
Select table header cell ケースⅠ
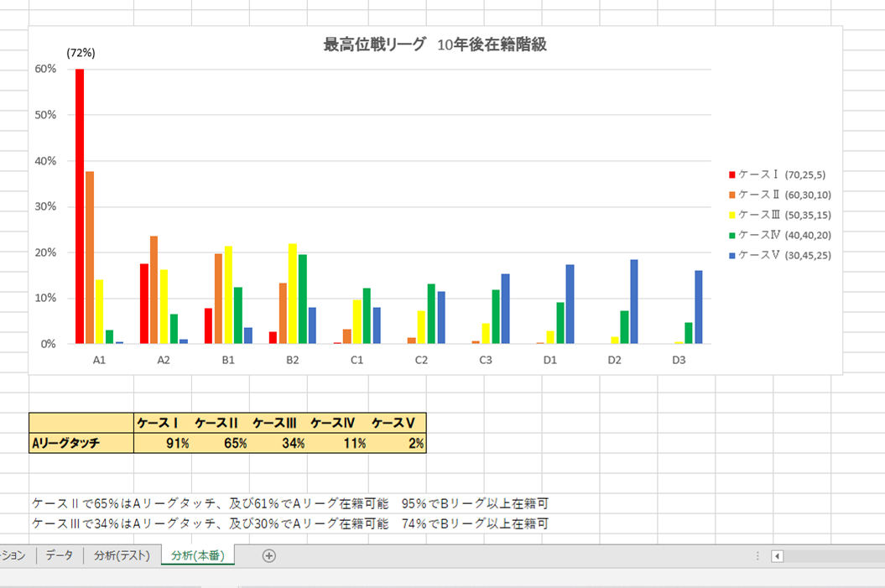pos(163,423)
